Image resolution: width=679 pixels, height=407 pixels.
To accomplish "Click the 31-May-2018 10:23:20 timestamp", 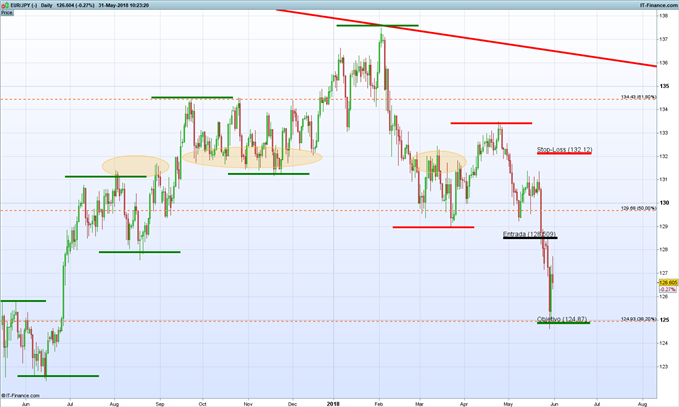I will pos(124,5).
